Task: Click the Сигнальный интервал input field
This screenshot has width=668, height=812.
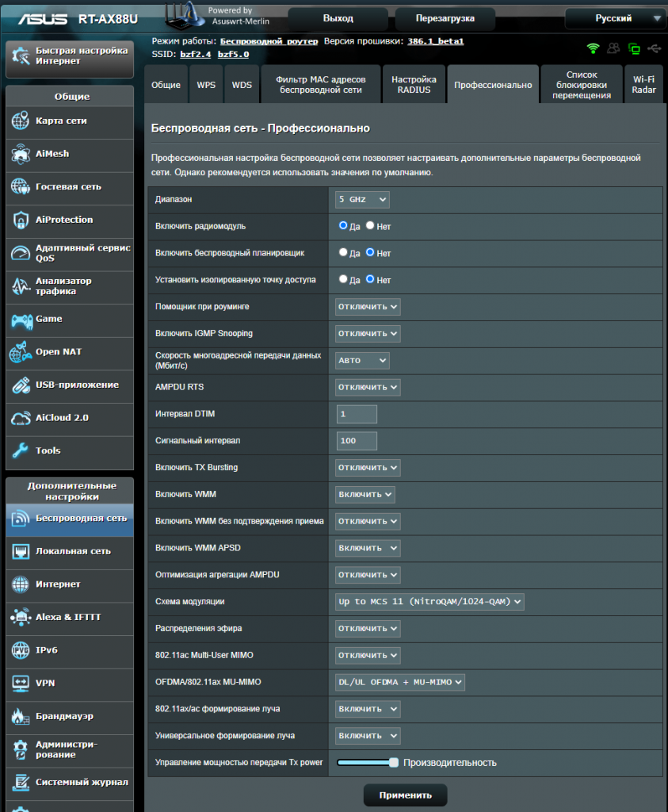Action: pos(357,441)
